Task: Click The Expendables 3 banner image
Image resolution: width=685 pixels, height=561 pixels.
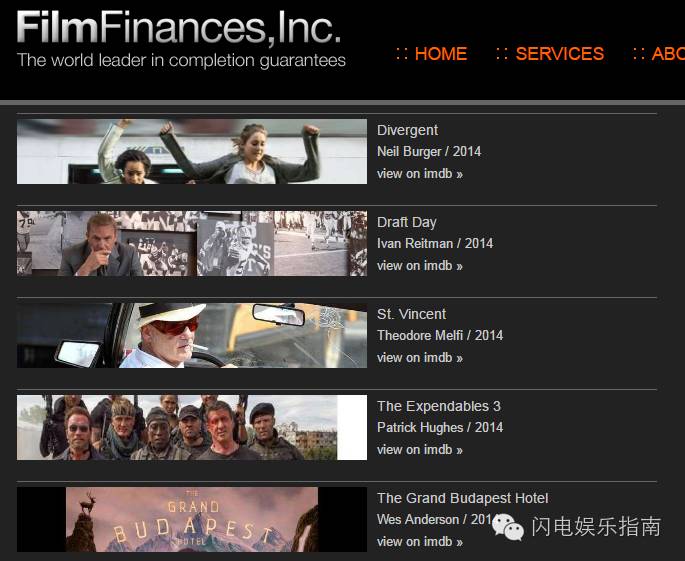Action: coord(192,427)
